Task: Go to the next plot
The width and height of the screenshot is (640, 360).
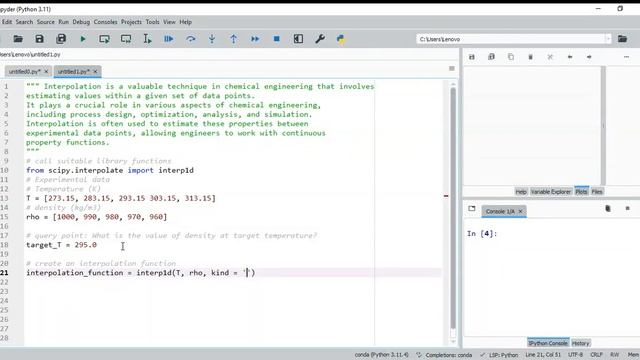Action: pyautogui.click(x=589, y=57)
